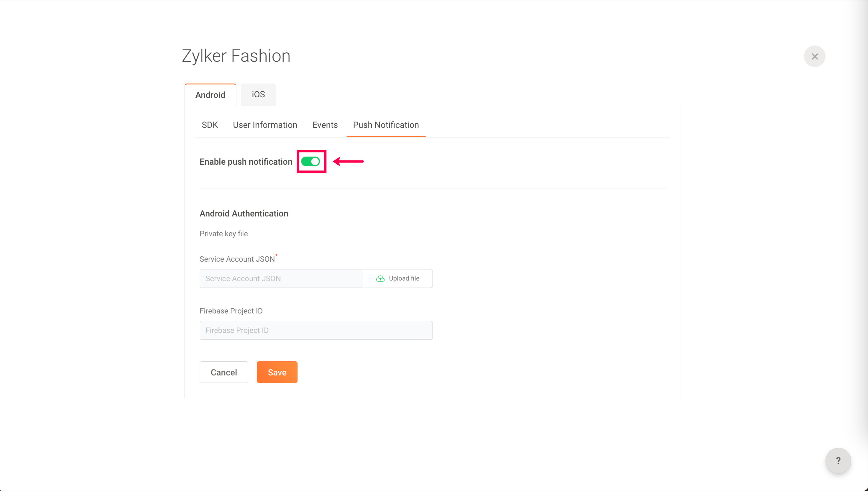Click the Firebase Project ID field label
The image size is (868, 491).
click(231, 311)
